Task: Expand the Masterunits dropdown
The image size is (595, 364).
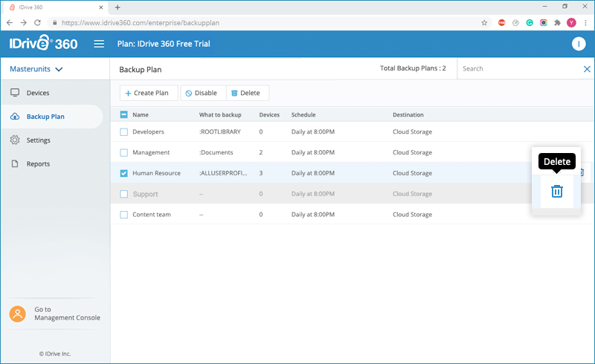Action: coord(36,69)
